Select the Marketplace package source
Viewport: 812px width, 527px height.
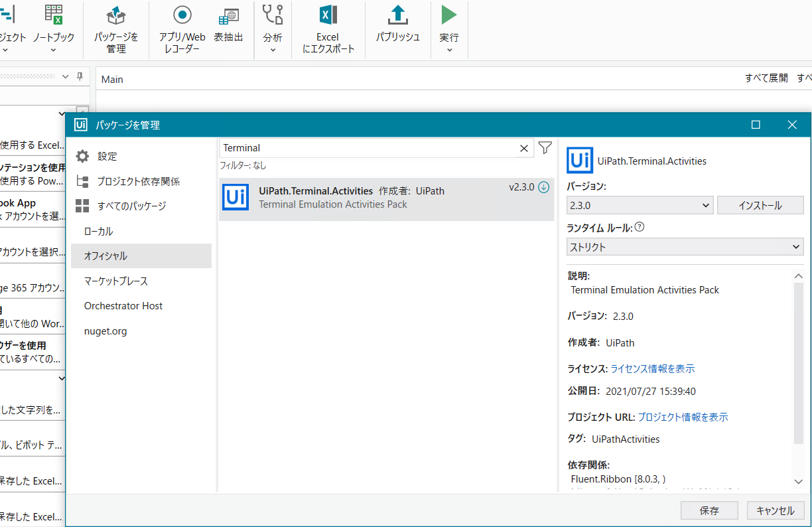pos(141,281)
